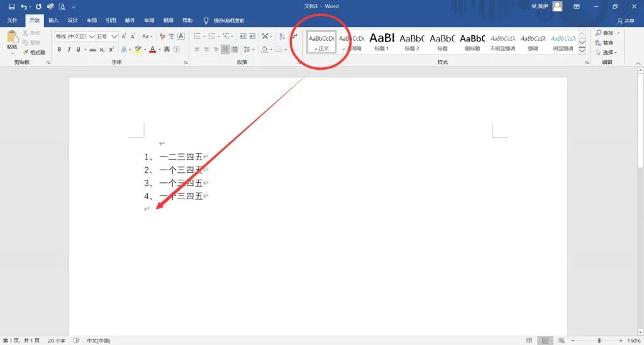The image size is (644, 345).
Task: Increase paragraph indent
Action: [253, 36]
